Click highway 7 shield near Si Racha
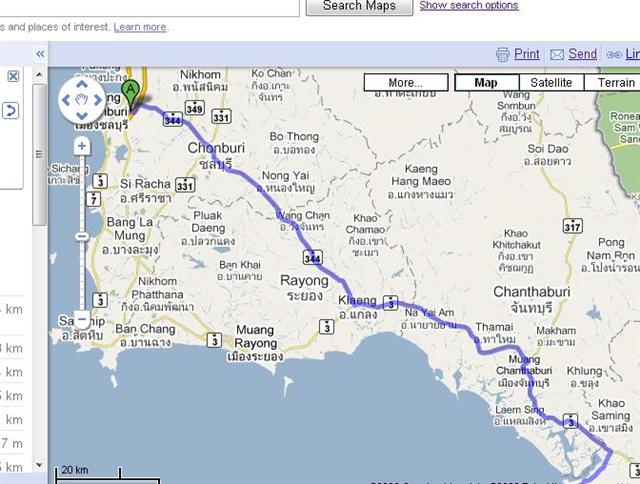 (93, 200)
